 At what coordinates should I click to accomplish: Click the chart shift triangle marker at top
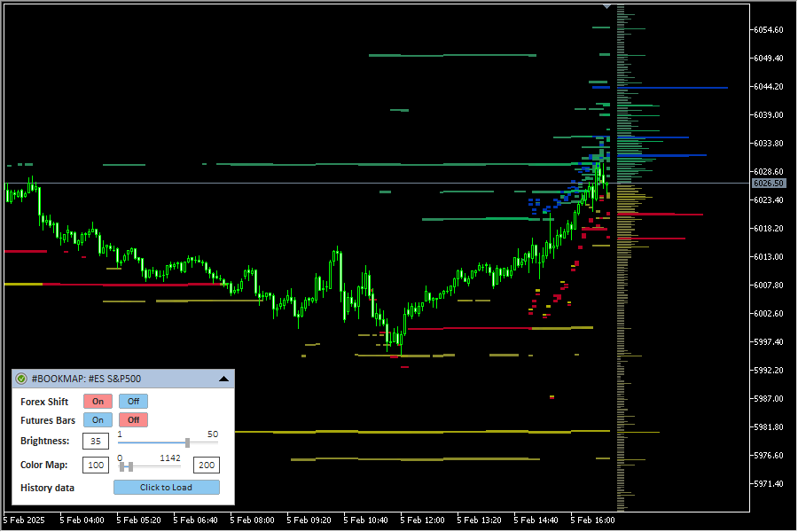pos(606,6)
